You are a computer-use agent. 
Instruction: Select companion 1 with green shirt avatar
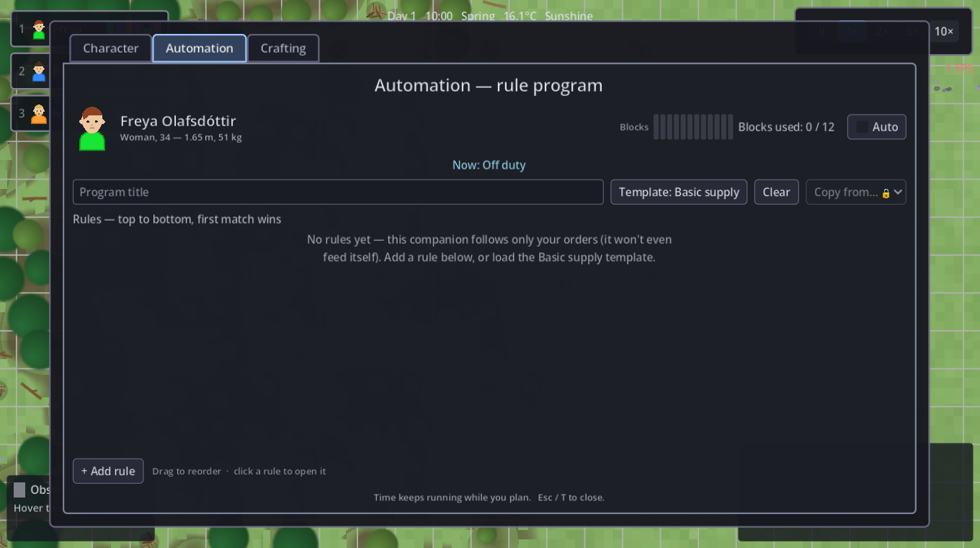tap(39, 29)
